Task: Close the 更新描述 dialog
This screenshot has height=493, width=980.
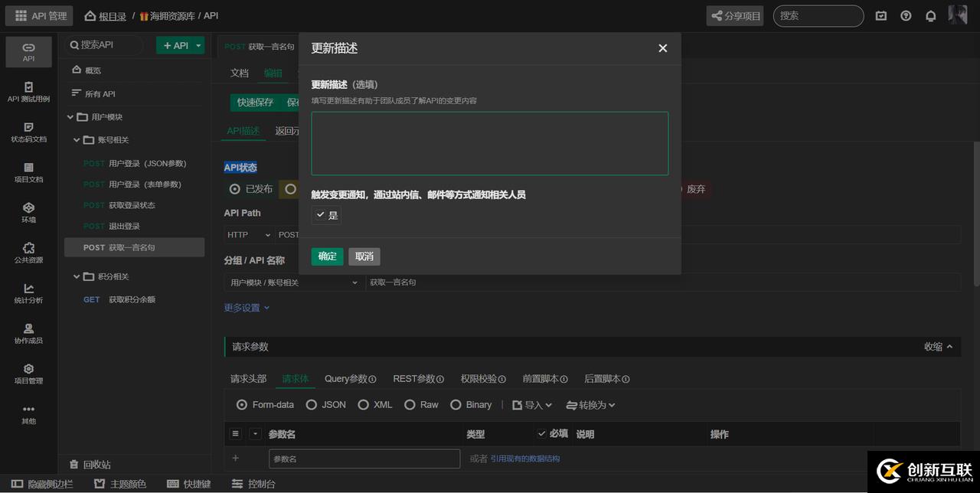Action: tap(663, 48)
